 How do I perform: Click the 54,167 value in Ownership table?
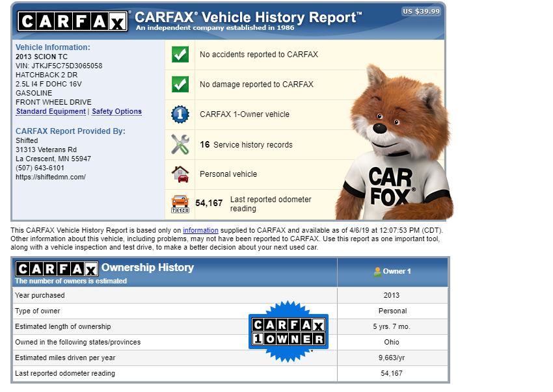tap(392, 373)
